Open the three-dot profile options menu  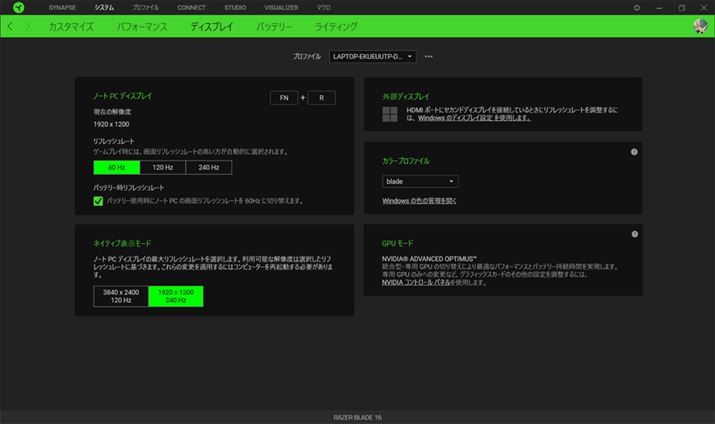pyautogui.click(x=429, y=56)
